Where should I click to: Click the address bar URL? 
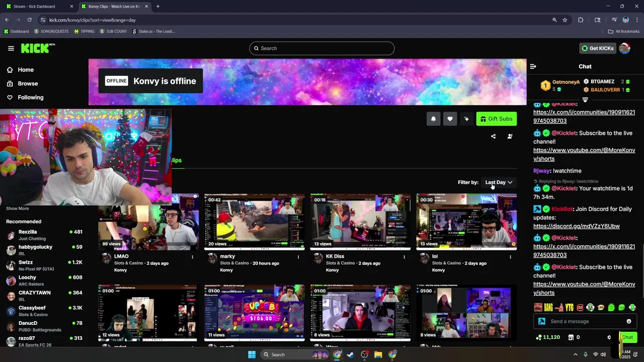tap(93, 20)
